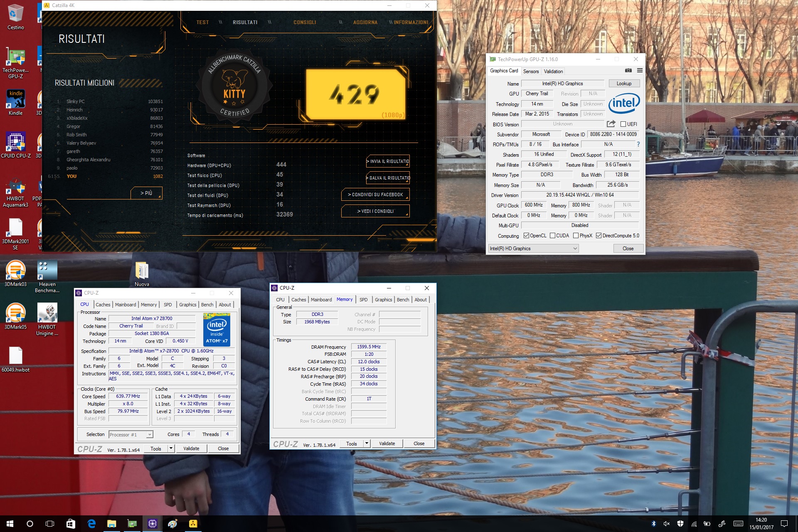Screen dimensions: 798x532
Task: Launch Microsoft Edge from taskbar
Action: [91, 524]
